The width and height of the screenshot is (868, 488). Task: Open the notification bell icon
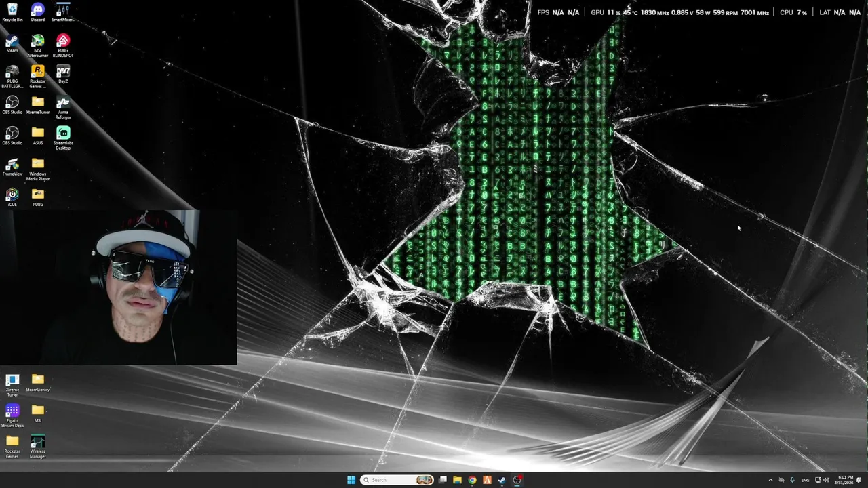859,480
